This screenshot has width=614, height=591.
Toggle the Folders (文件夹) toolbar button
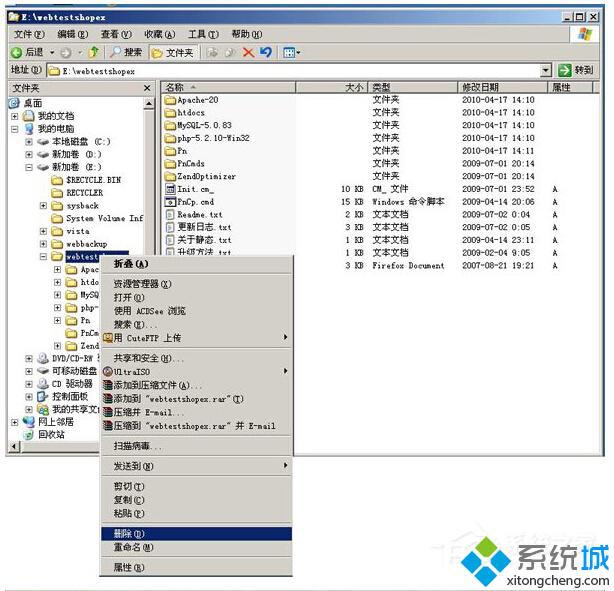172,52
